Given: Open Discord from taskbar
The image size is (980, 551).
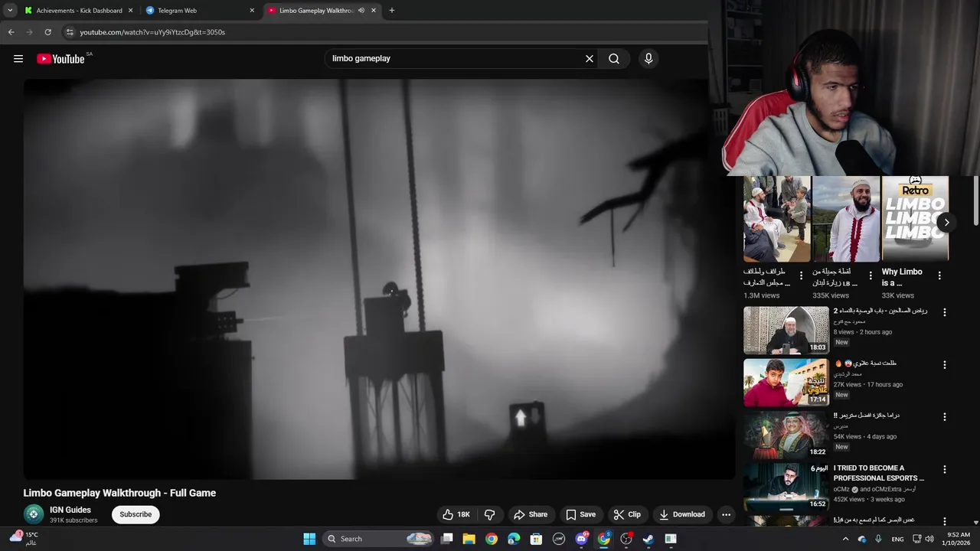Looking at the screenshot, I should [x=581, y=539].
